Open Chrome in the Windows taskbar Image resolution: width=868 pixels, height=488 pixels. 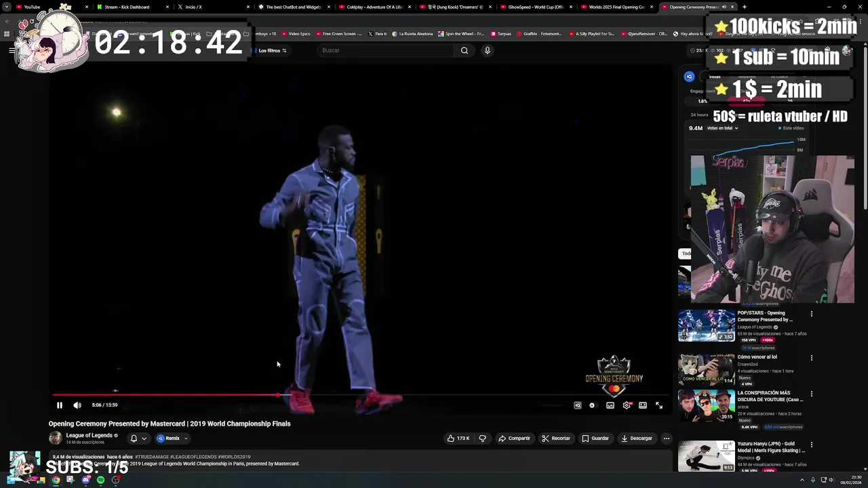point(56,480)
